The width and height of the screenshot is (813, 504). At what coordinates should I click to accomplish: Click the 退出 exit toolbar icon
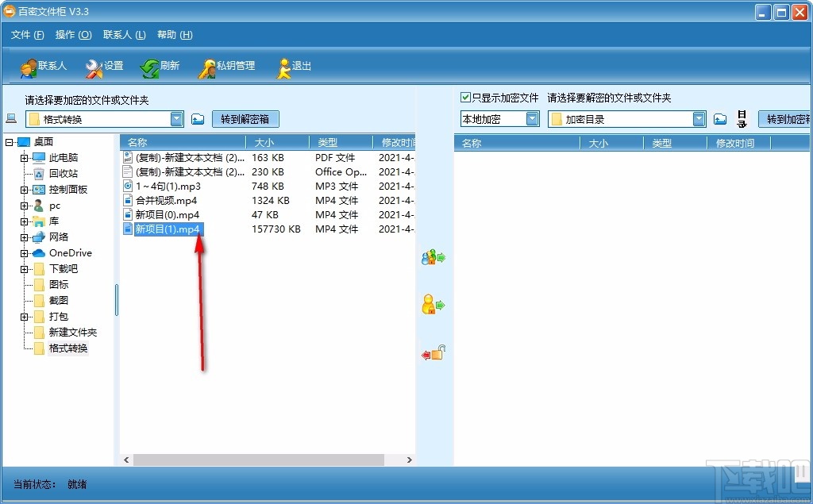coord(293,67)
